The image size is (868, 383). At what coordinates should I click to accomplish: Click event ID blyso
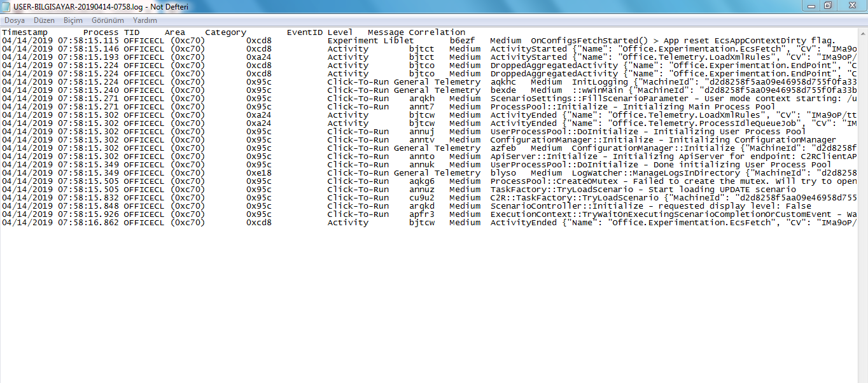click(503, 173)
